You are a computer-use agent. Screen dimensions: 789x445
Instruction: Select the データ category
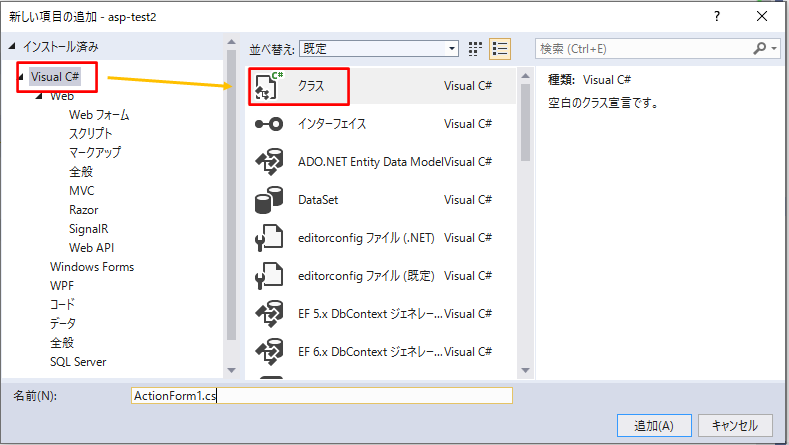(63, 323)
